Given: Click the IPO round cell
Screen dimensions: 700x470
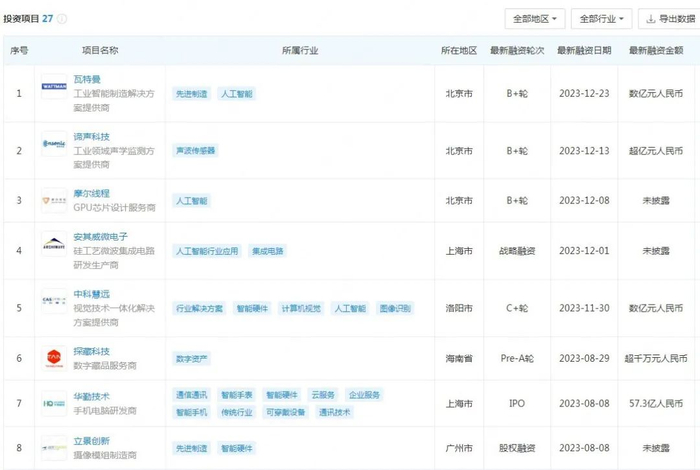Looking at the screenshot, I should pos(517,403).
